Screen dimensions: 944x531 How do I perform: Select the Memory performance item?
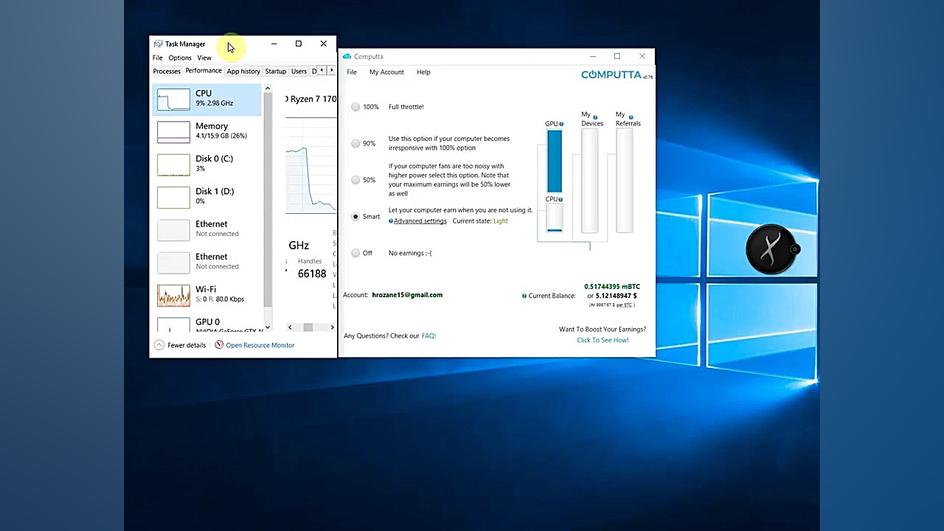(x=207, y=131)
